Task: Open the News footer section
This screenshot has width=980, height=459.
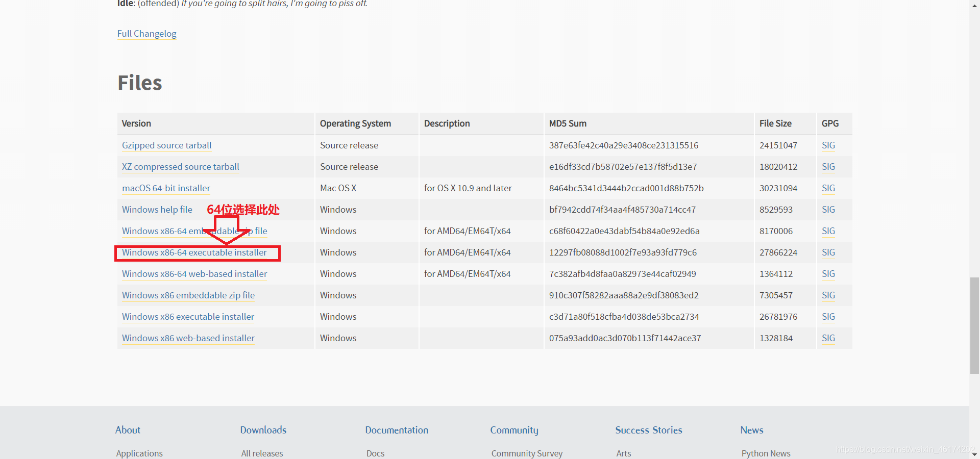Action: pos(752,430)
